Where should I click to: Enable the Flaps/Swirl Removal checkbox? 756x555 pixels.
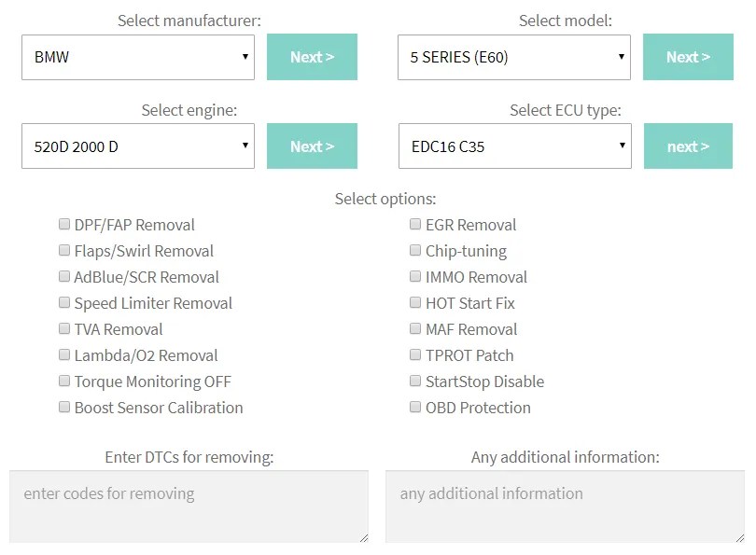click(x=64, y=250)
